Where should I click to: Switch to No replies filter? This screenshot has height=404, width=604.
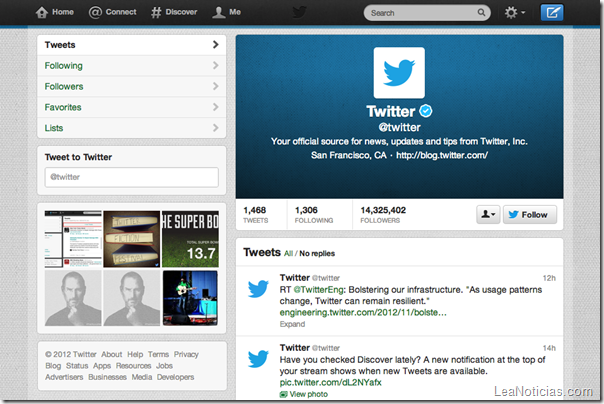(x=317, y=253)
